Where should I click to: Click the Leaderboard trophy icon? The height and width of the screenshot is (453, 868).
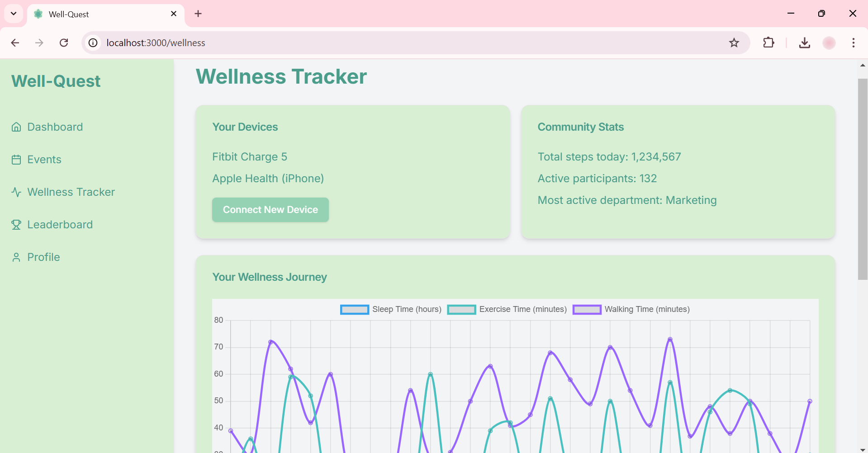[16, 225]
